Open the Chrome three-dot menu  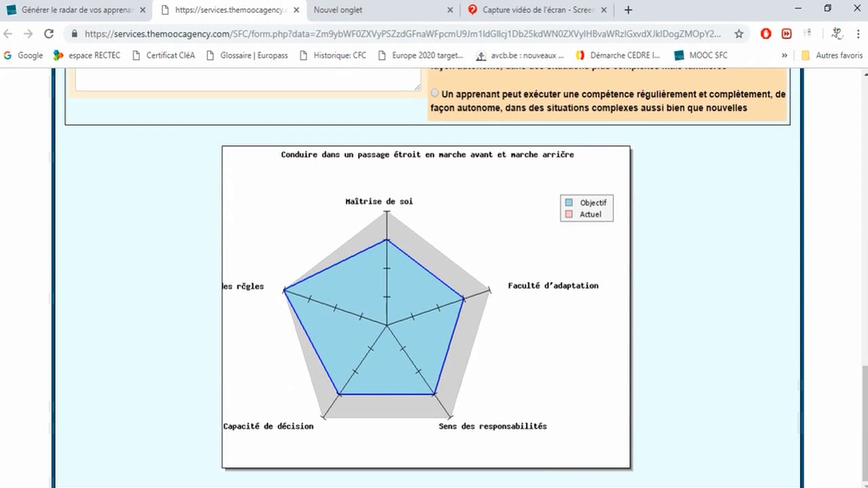(x=857, y=33)
